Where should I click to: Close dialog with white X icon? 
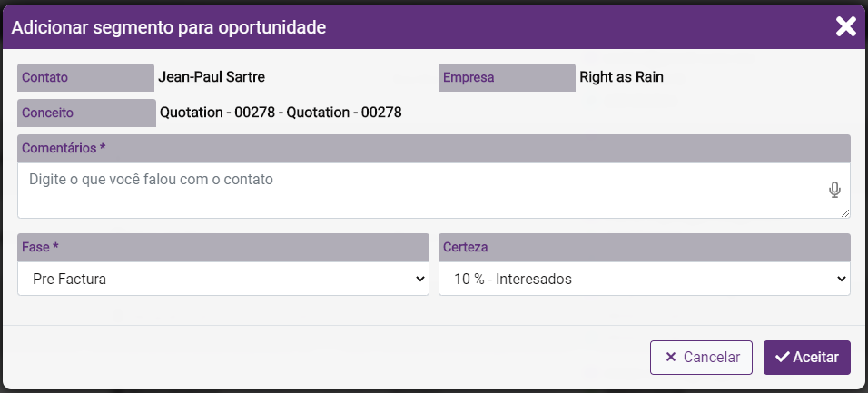tap(845, 26)
